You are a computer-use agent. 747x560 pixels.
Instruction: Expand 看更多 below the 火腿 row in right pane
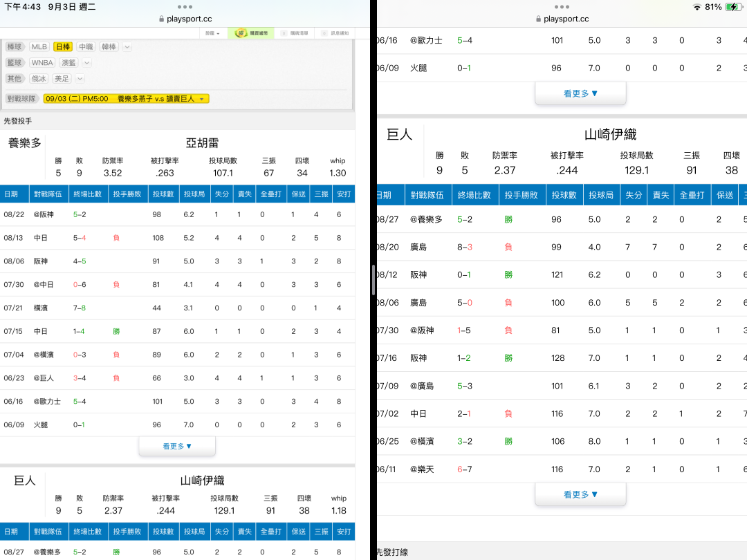[x=580, y=93]
